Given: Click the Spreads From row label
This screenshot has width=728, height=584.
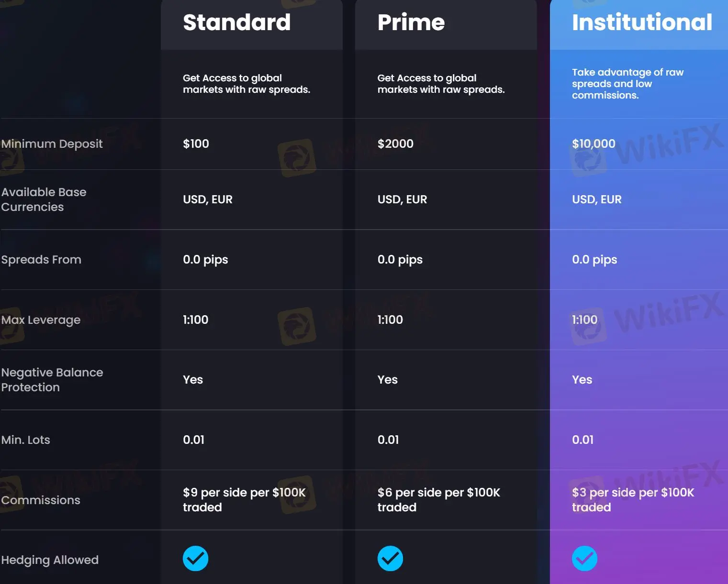Looking at the screenshot, I should click(x=41, y=260).
